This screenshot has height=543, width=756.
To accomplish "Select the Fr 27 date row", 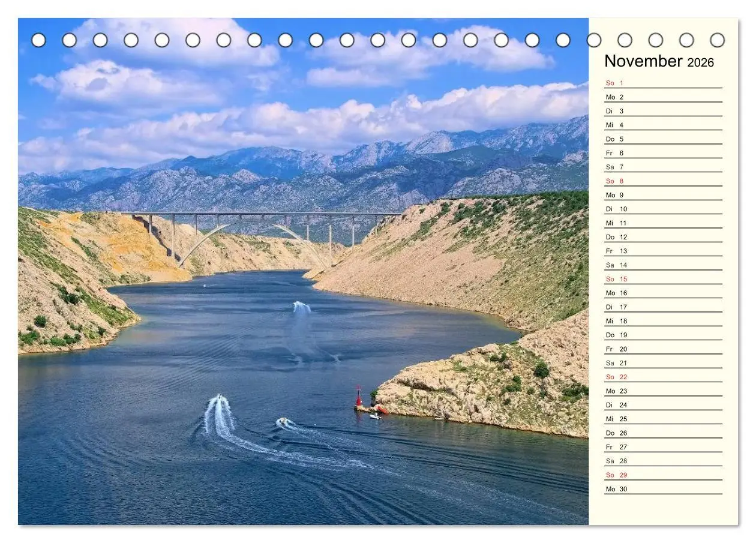I will pos(663,447).
